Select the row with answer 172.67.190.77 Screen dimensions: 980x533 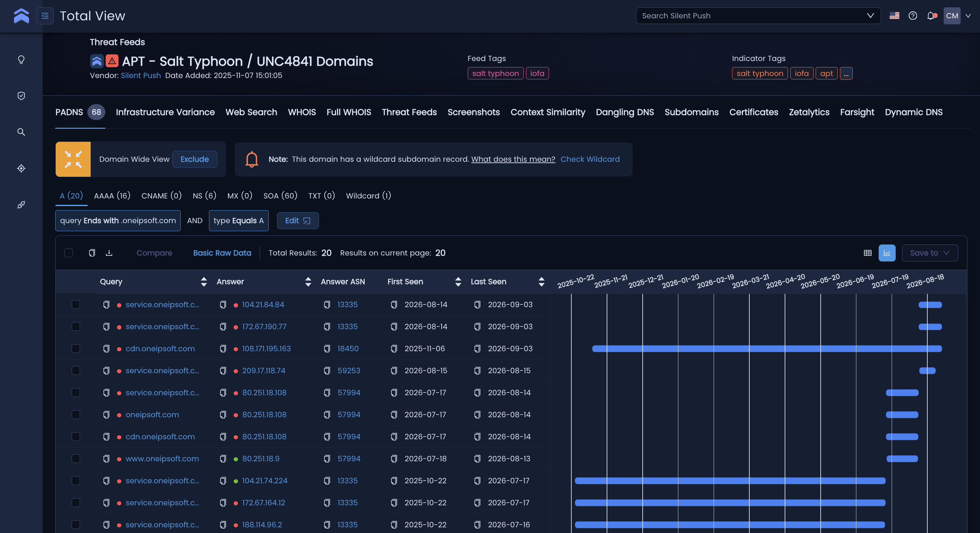pos(76,327)
